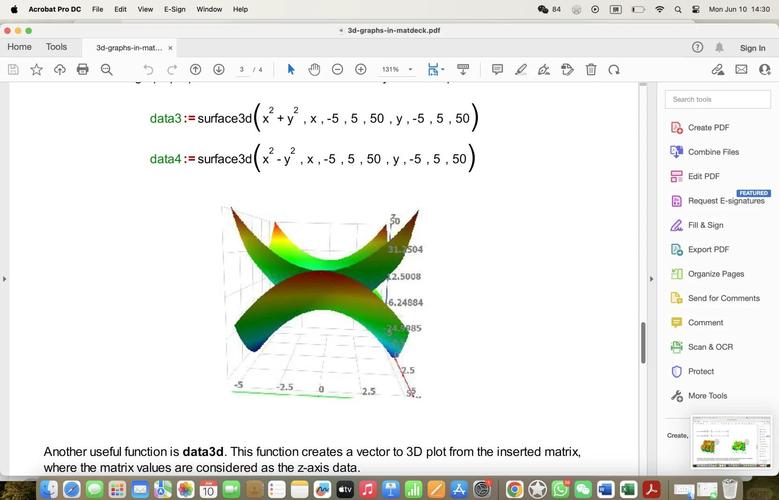Delete using the trash can icon
The image size is (779, 500).
(x=591, y=69)
